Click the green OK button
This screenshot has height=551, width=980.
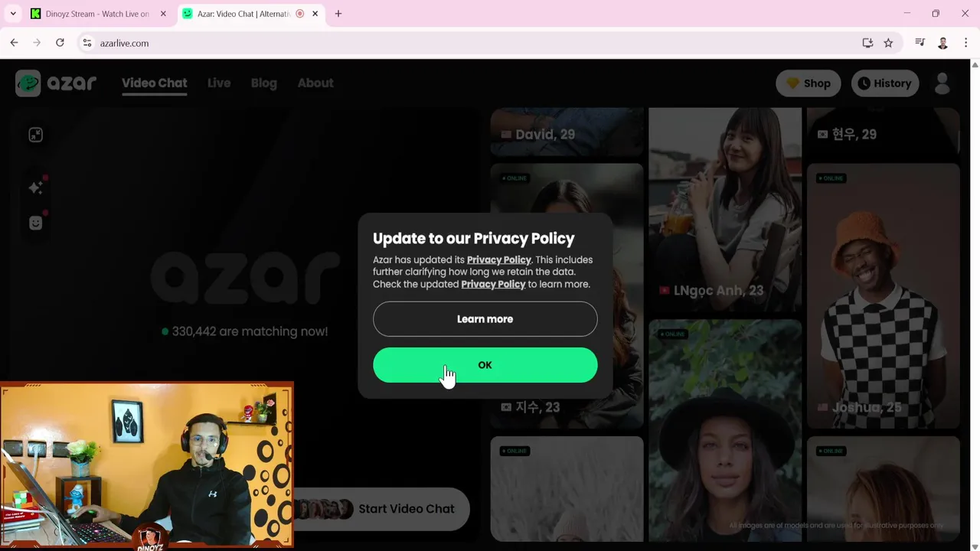click(485, 365)
